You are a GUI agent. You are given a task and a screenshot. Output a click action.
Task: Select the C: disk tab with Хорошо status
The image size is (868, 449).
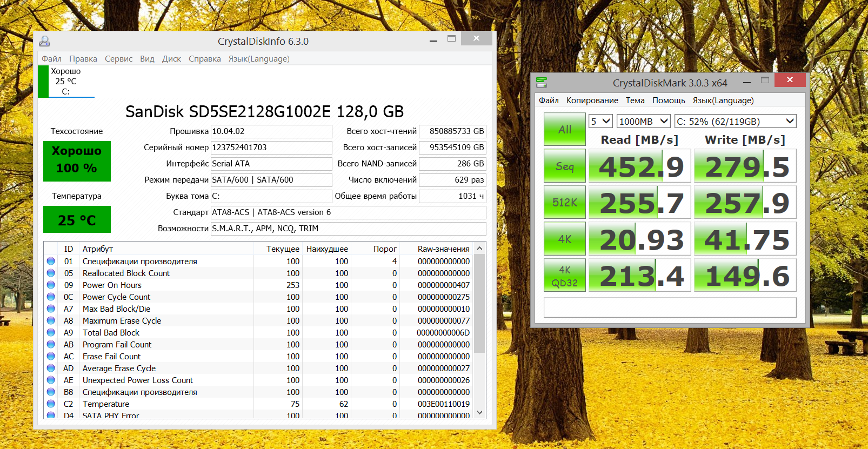[66, 82]
